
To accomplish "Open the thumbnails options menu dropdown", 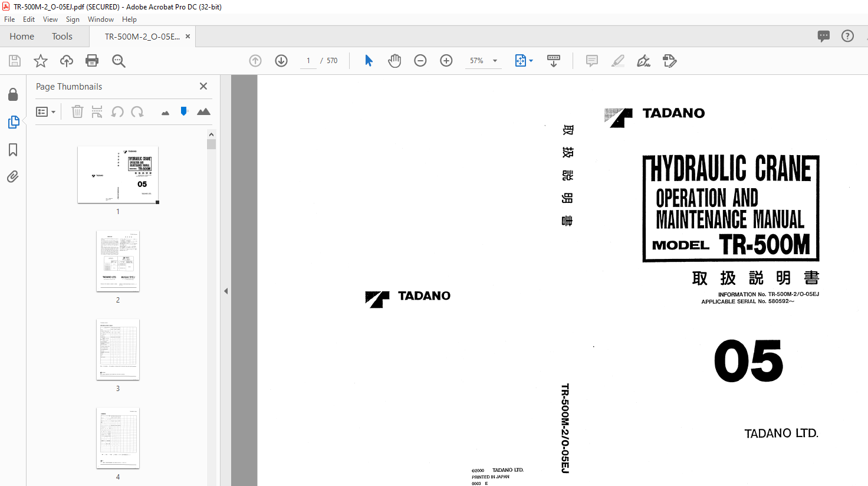I will pos(45,111).
